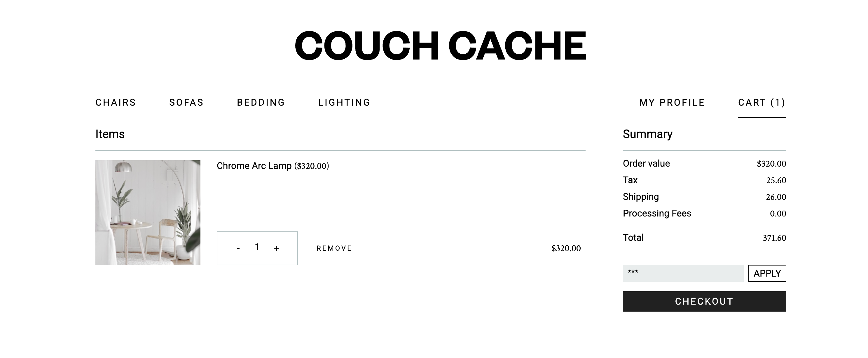Open My Profile page
This screenshot has width=868, height=358.
pyautogui.click(x=672, y=102)
